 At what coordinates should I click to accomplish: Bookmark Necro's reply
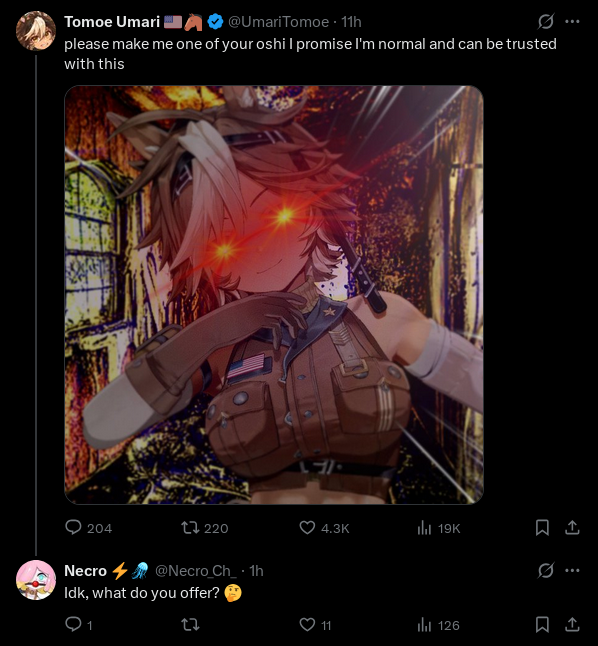pos(542,625)
